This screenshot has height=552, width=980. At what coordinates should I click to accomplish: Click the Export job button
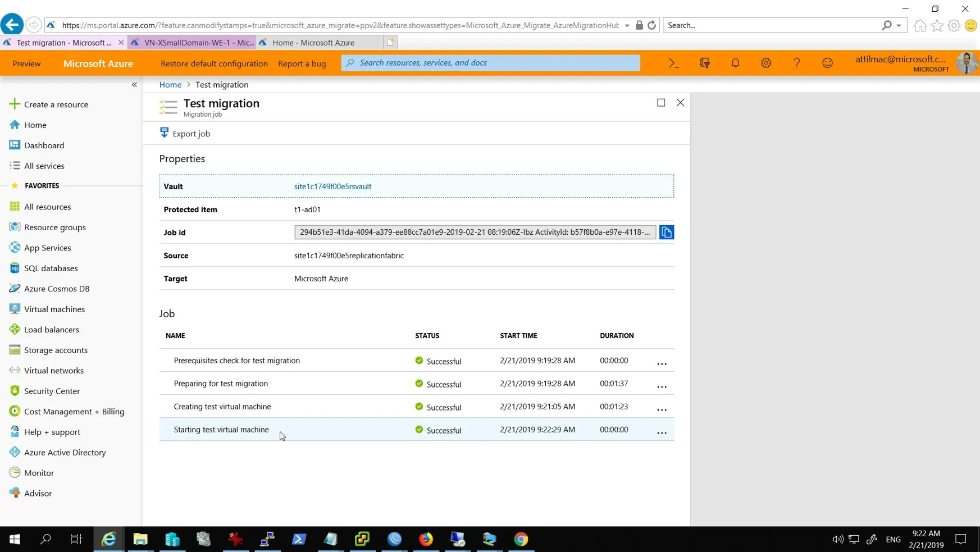[185, 133]
